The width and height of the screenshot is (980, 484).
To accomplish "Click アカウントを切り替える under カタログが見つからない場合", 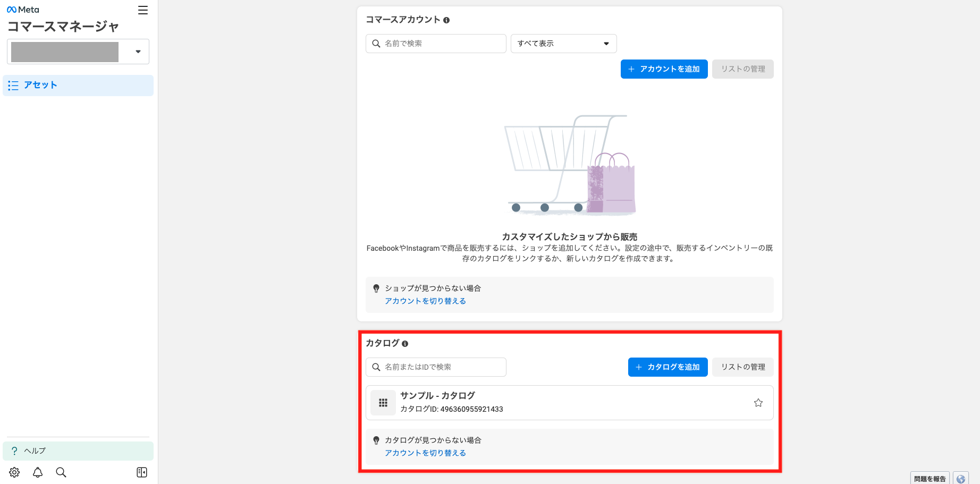I will pyautogui.click(x=425, y=453).
